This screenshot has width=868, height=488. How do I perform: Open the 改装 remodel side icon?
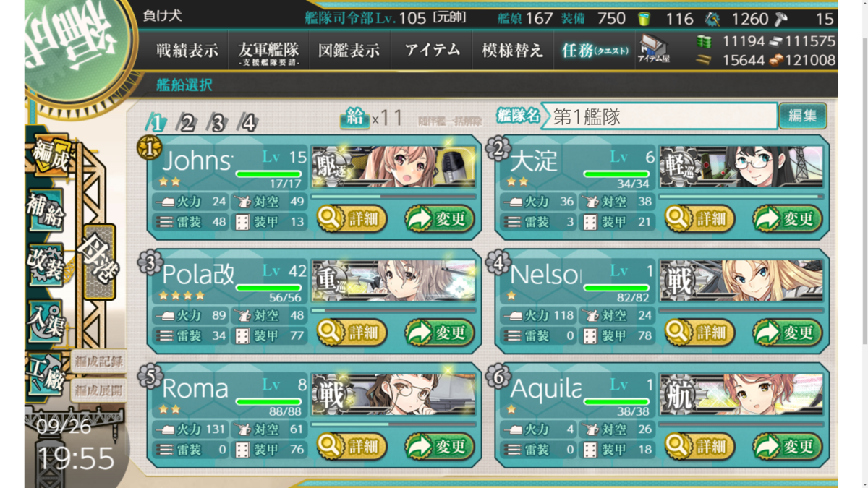point(46,265)
